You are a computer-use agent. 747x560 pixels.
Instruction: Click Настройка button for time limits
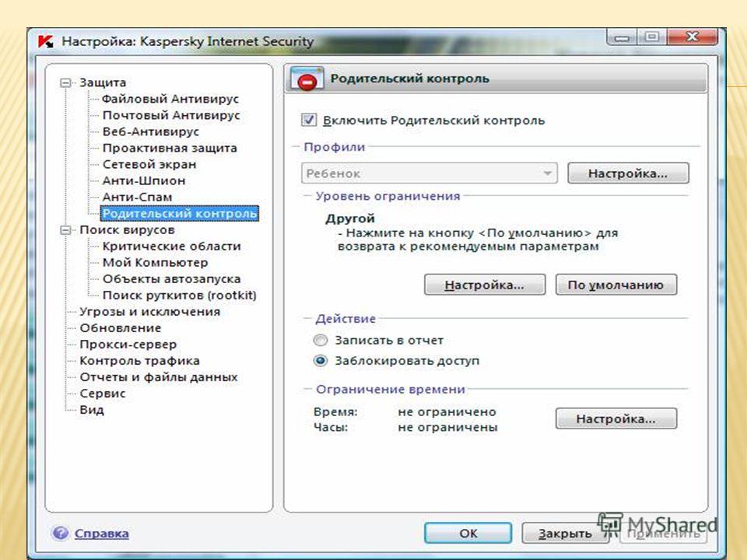coord(616,418)
